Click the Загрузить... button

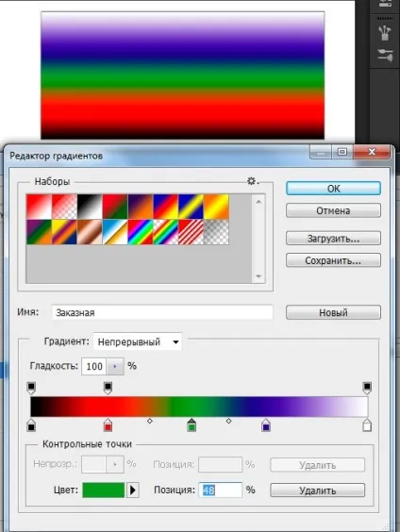tap(333, 239)
